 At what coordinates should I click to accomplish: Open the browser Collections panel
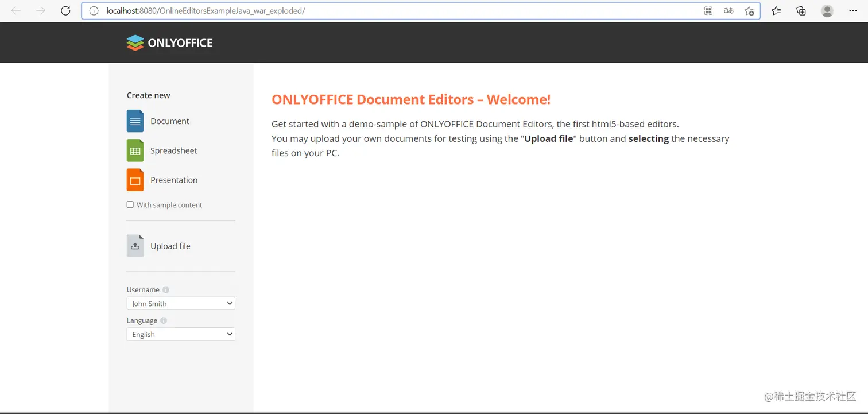coord(801,10)
